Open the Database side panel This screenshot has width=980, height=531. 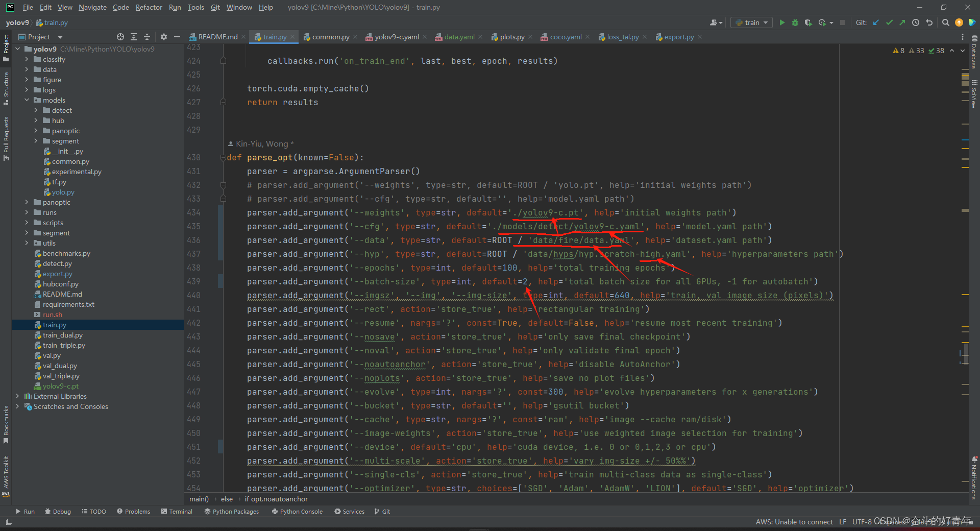974,53
